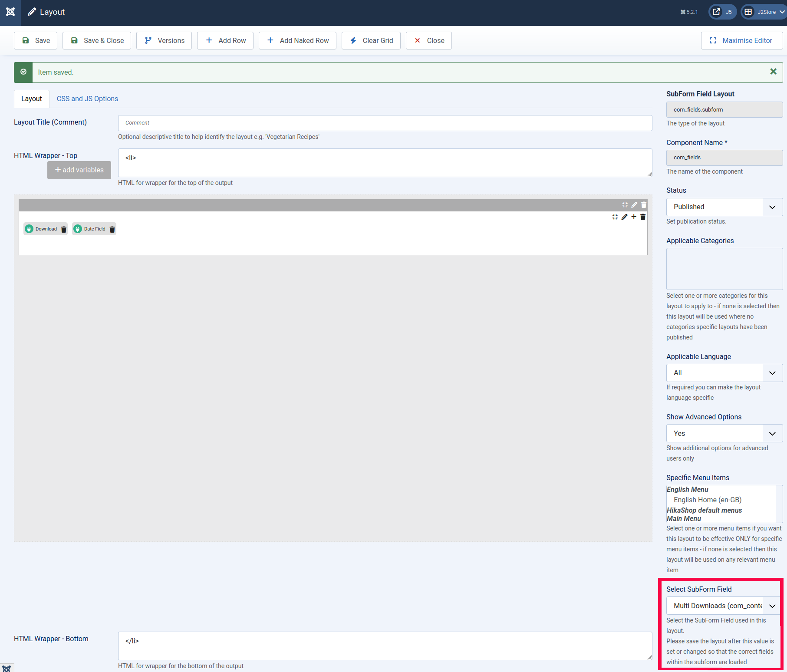787x672 pixels.
Task: Click the white trash icon in the grey row header
Action: pos(644,205)
